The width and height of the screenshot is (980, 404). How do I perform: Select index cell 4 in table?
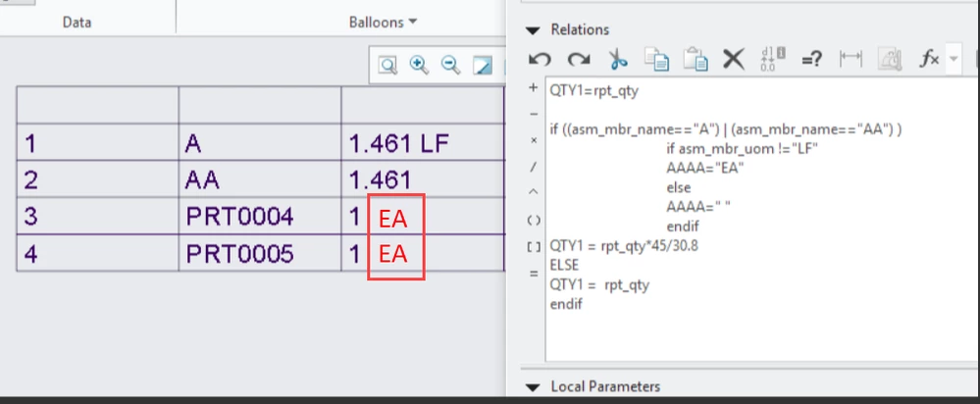coord(97,254)
